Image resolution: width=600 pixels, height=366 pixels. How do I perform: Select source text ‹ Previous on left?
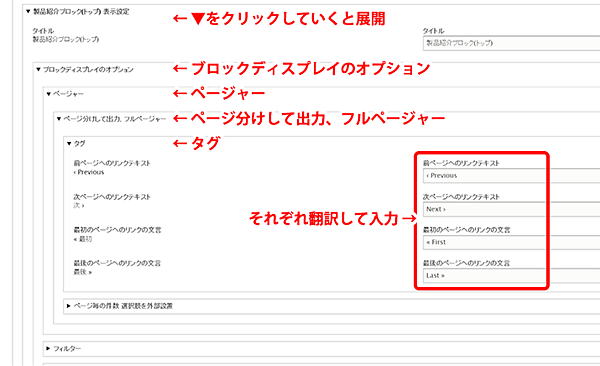pos(89,172)
